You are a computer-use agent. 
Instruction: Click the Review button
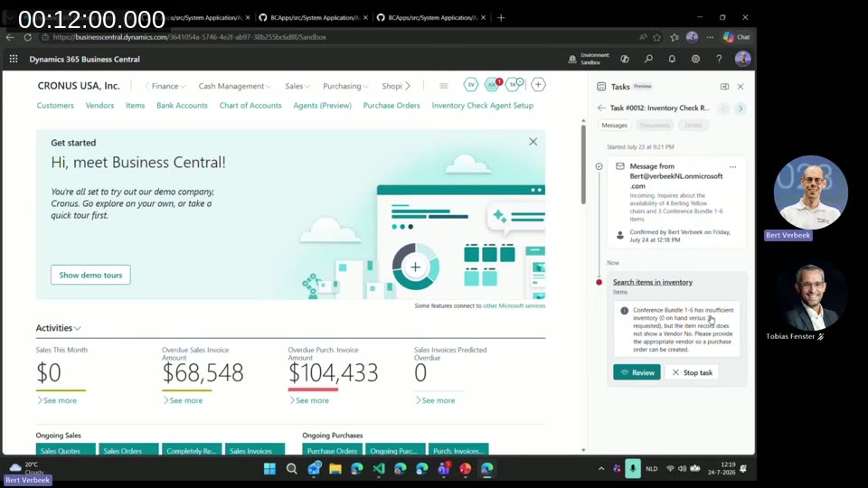coord(637,372)
